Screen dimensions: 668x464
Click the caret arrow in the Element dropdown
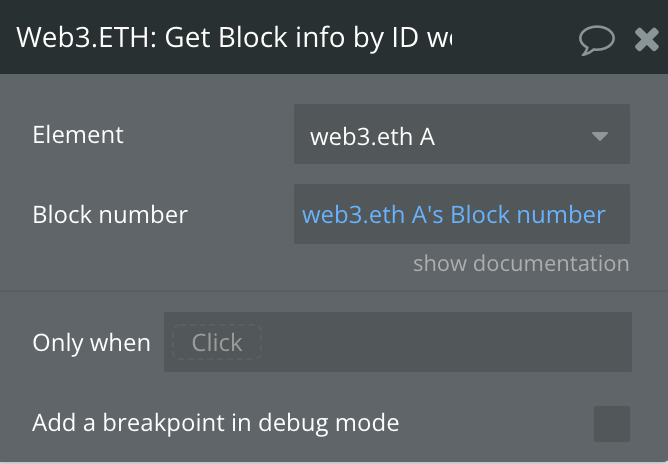pos(600,136)
